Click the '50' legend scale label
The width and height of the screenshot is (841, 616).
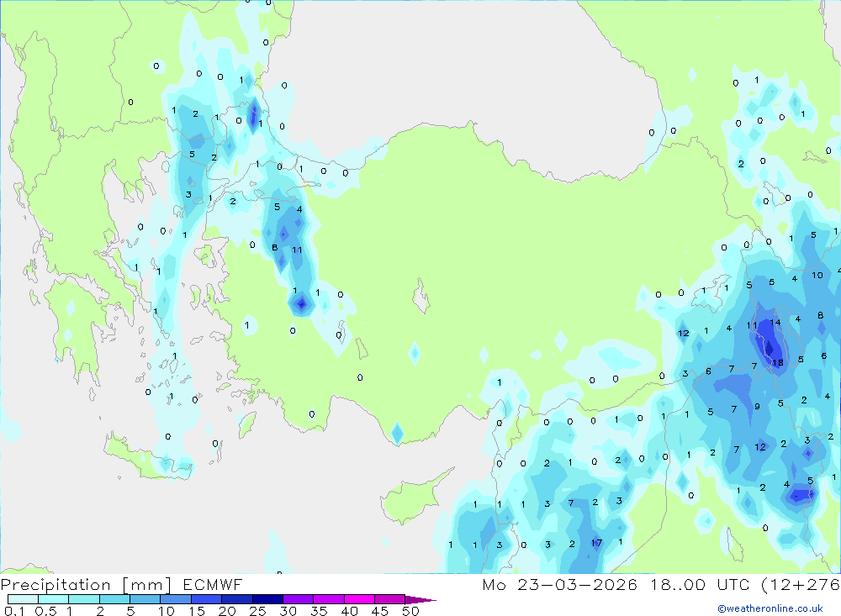[410, 611]
